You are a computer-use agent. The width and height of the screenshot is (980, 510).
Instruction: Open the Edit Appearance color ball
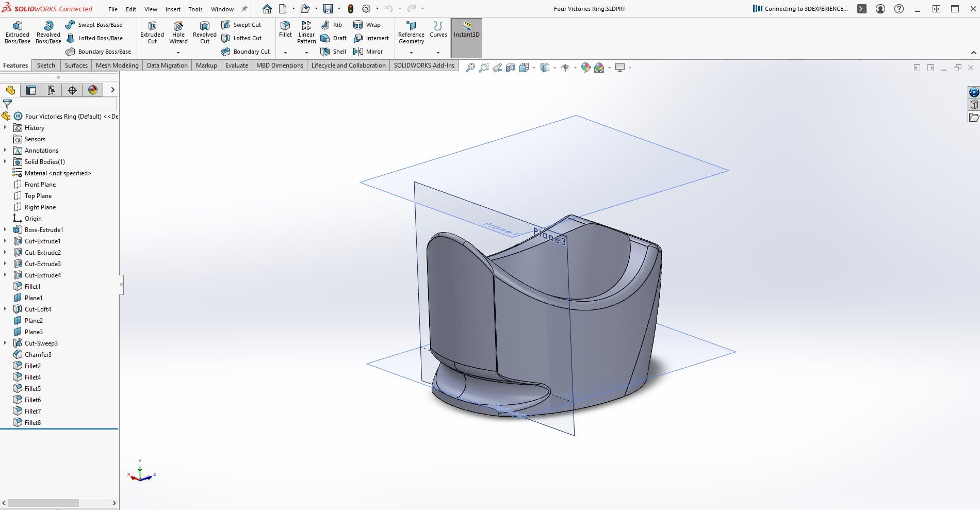(x=585, y=68)
